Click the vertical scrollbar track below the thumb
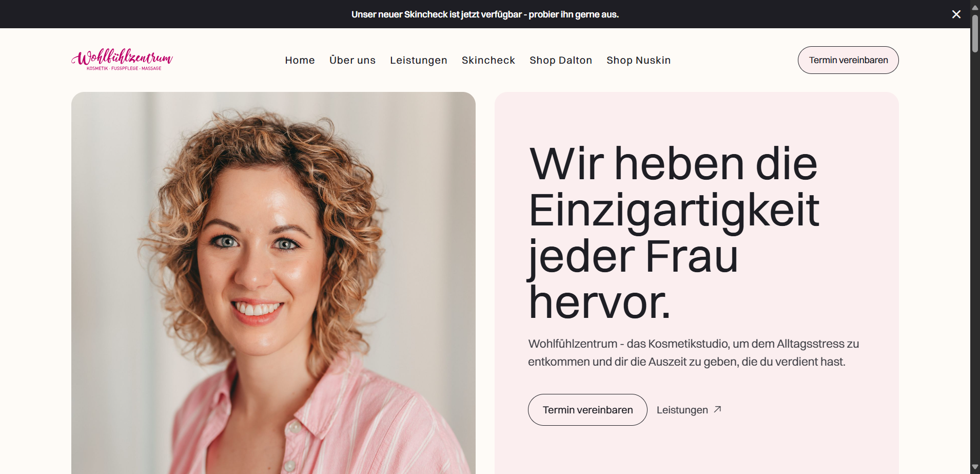Viewport: 980px width, 474px height. click(975, 257)
